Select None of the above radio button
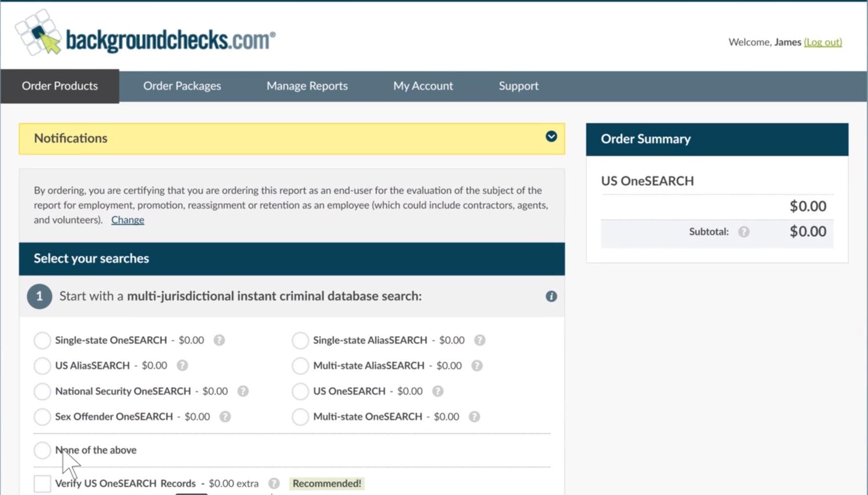The width and height of the screenshot is (868, 495). (x=42, y=450)
